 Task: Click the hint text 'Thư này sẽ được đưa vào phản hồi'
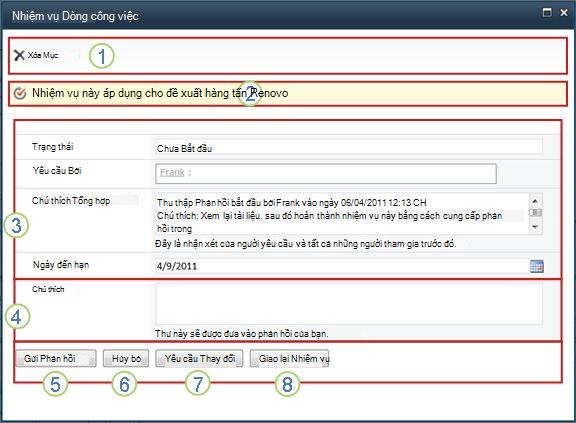(241, 333)
